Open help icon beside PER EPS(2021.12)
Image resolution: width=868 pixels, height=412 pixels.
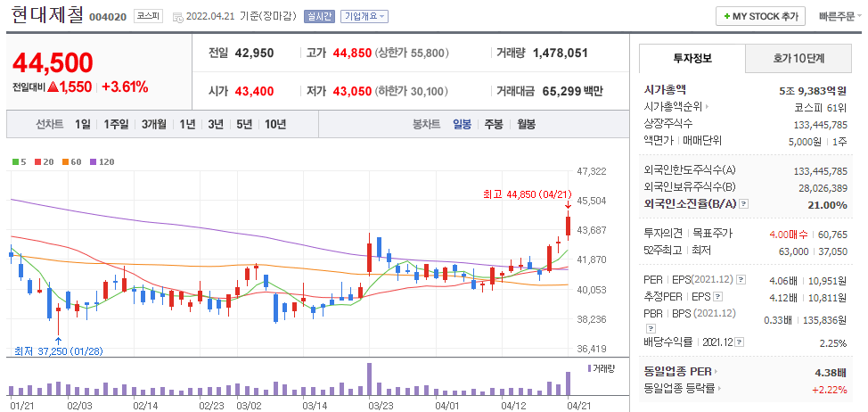(741, 280)
